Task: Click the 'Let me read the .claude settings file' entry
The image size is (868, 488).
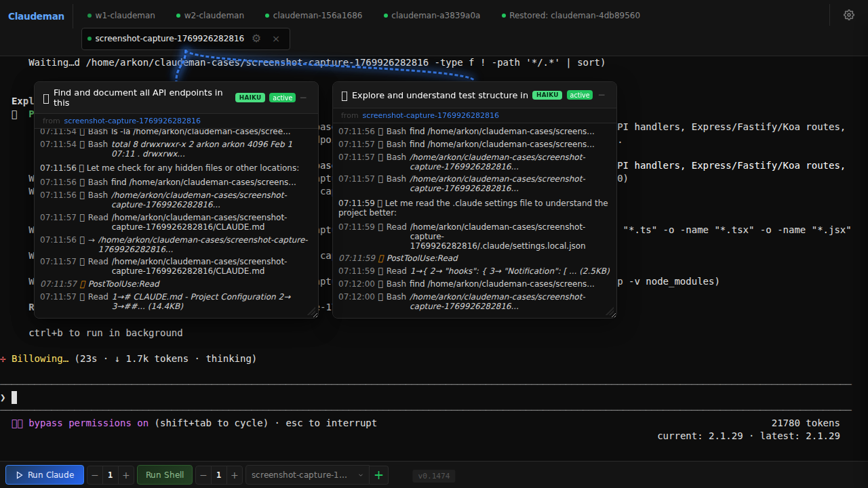Action: tap(474, 207)
